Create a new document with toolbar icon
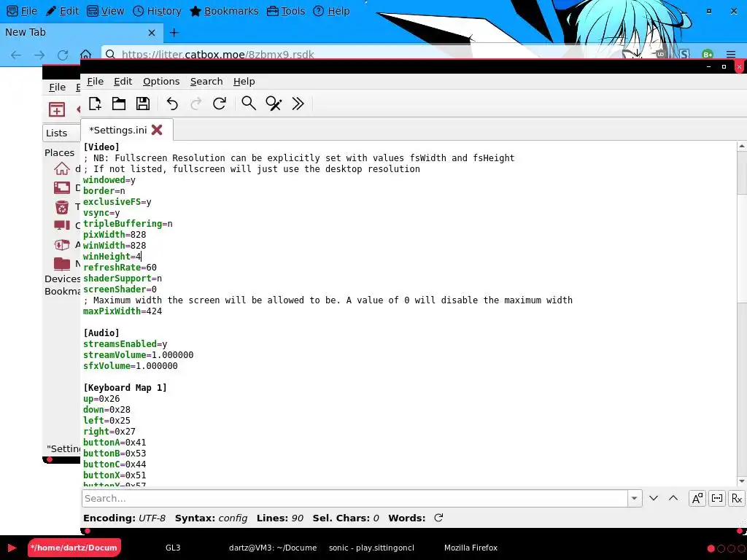This screenshot has height=560, width=747. tap(95, 104)
